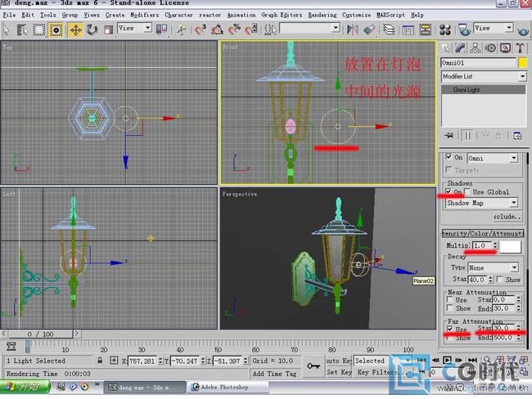532x399 pixels.
Task: Toggle Shadows On checkbox
Action: (449, 191)
